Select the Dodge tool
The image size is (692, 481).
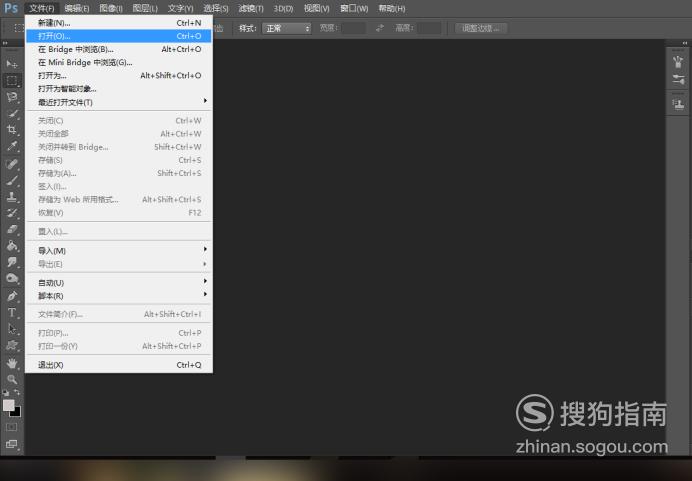click(x=12, y=278)
